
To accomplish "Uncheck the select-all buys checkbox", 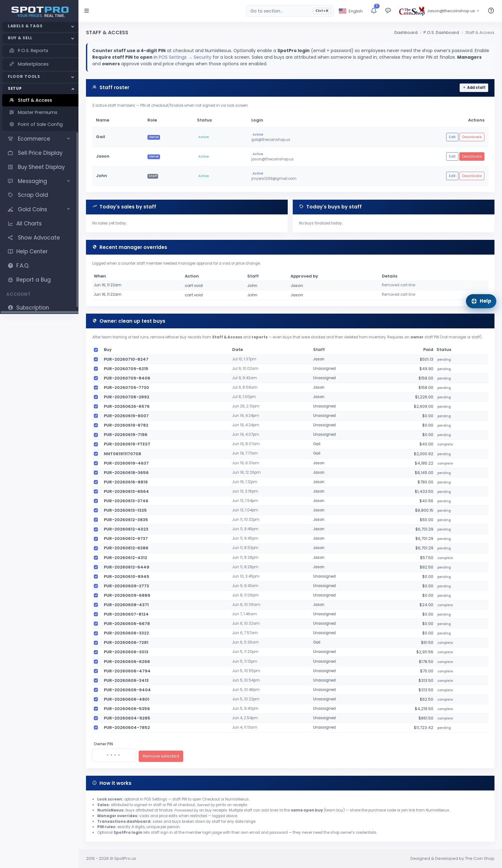I will coord(96,350).
